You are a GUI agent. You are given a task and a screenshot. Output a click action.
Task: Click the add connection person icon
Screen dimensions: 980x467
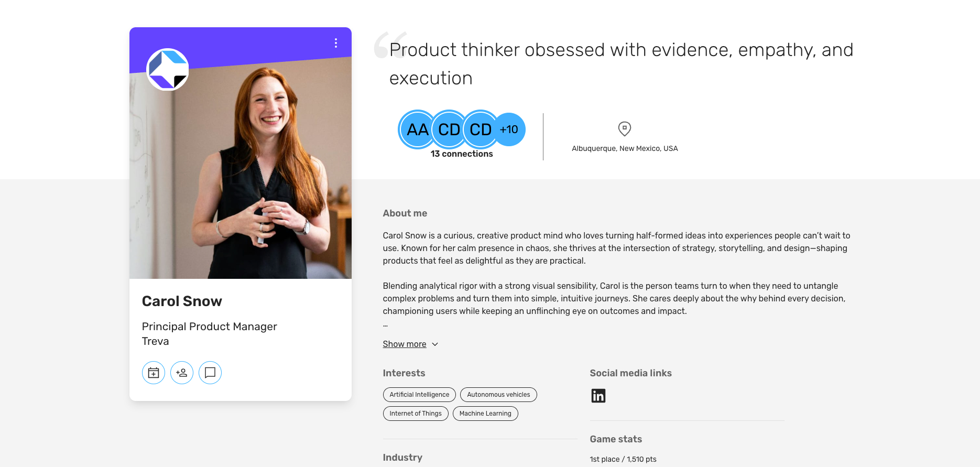(x=182, y=373)
